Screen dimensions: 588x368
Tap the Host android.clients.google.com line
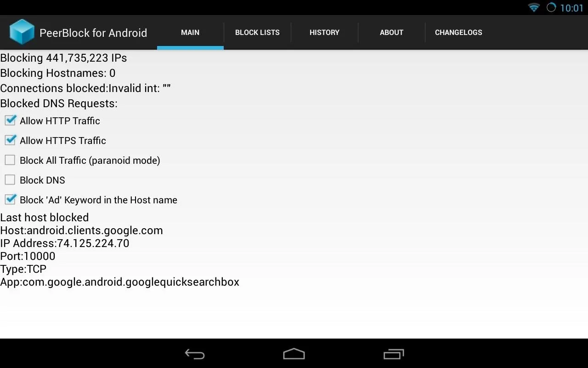pos(82,230)
